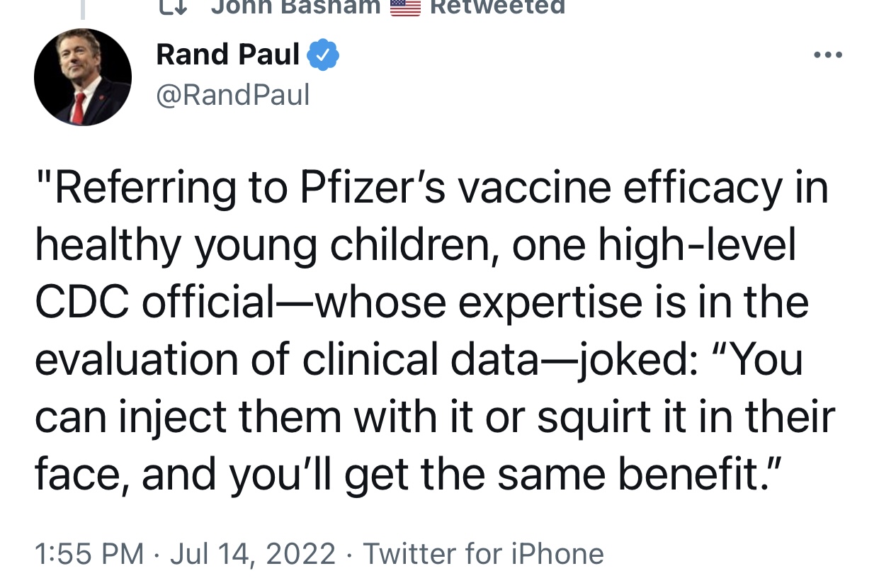This screenshot has height=588, width=879.
Task: Open the three-dot more options menu
Action: click(827, 55)
